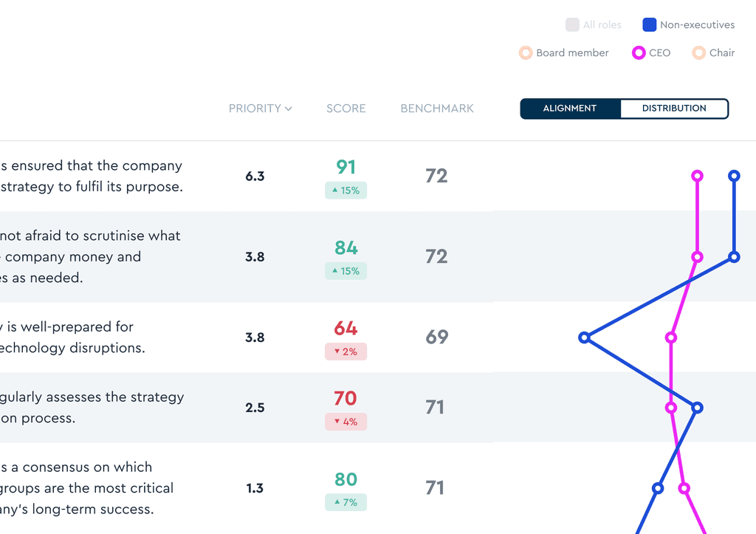Image resolution: width=756 pixels, height=534 pixels.
Task: Toggle the CEO series circle
Action: point(639,52)
